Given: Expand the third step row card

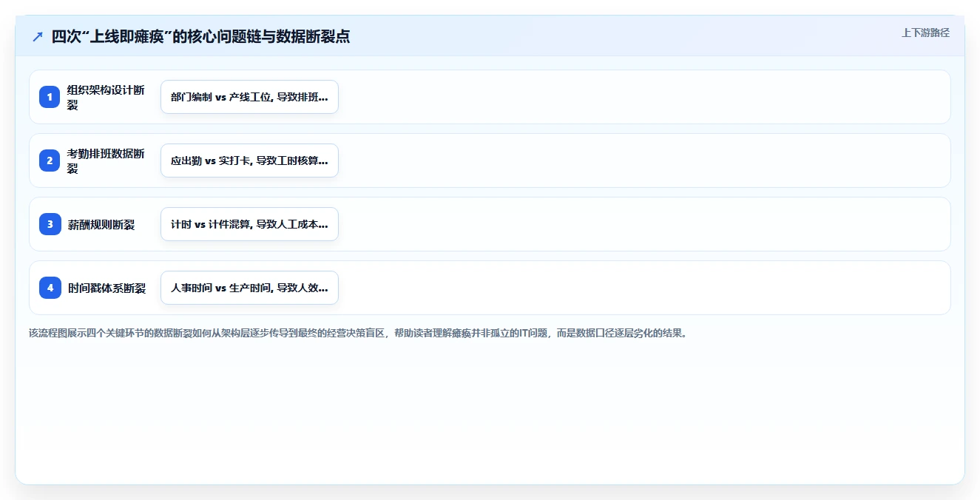Looking at the screenshot, I should click(490, 224).
